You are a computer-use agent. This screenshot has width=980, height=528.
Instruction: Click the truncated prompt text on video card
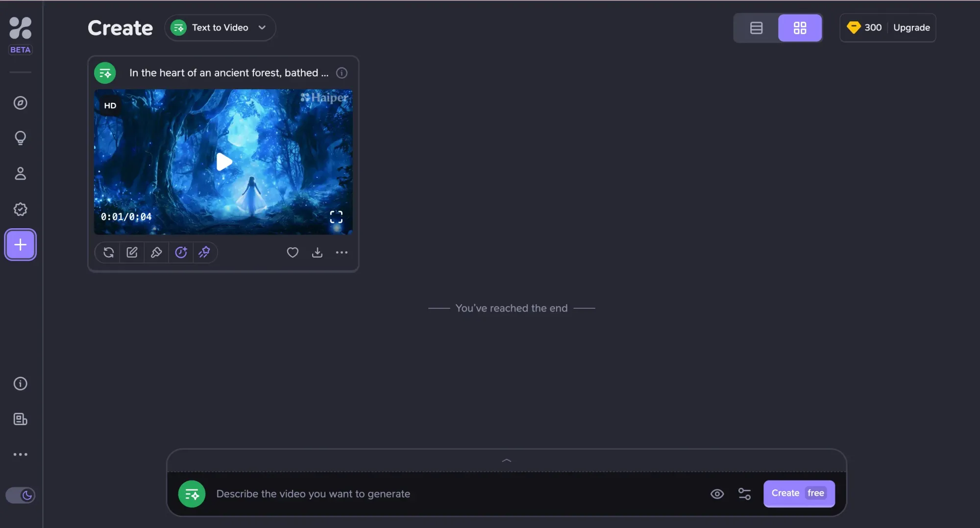229,73
